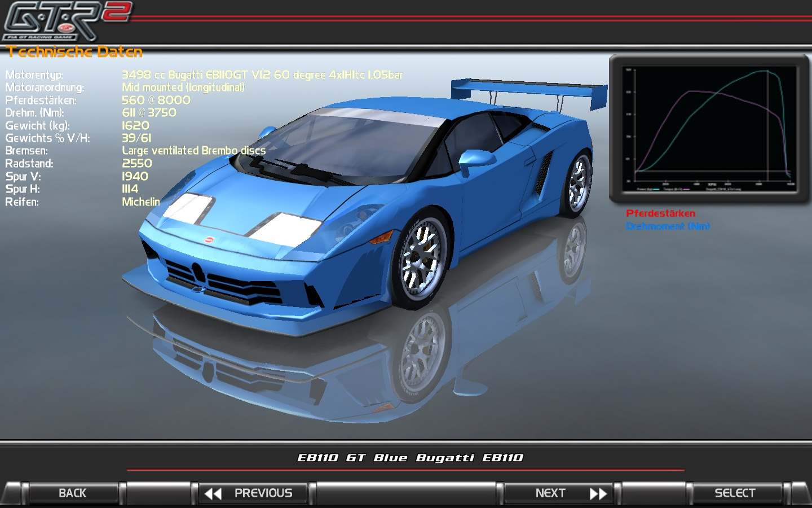Click wheelbase value 2550

click(137, 163)
